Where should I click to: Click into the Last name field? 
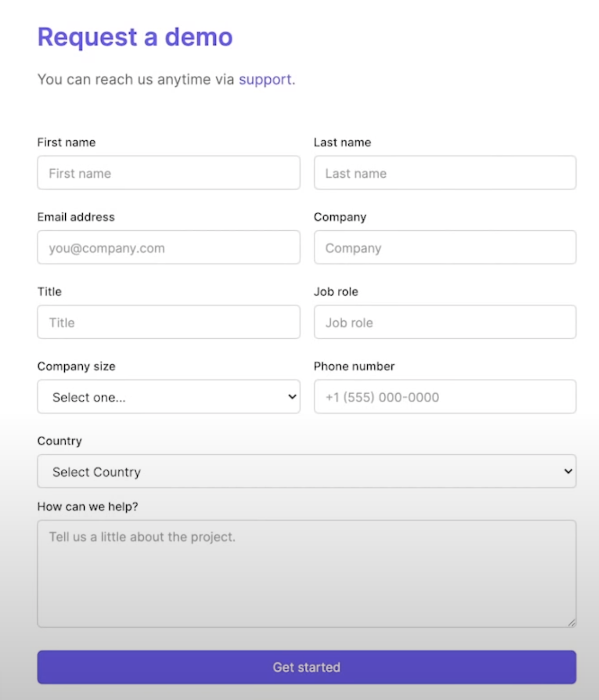pyautogui.click(x=445, y=173)
